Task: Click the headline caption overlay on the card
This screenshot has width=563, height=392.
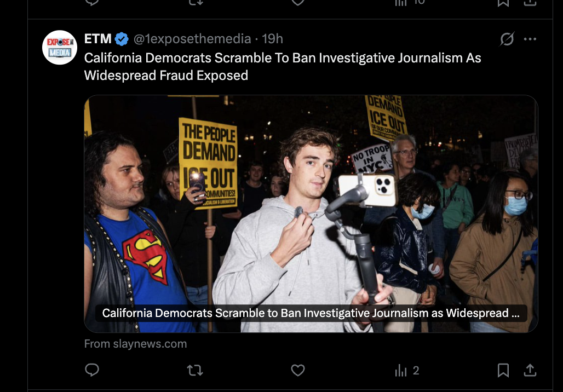Action: [x=311, y=313]
